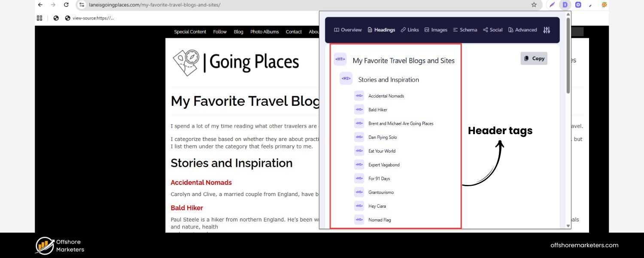The image size is (644, 258).
Task: Switch to the Headings tab
Action: 381,30
